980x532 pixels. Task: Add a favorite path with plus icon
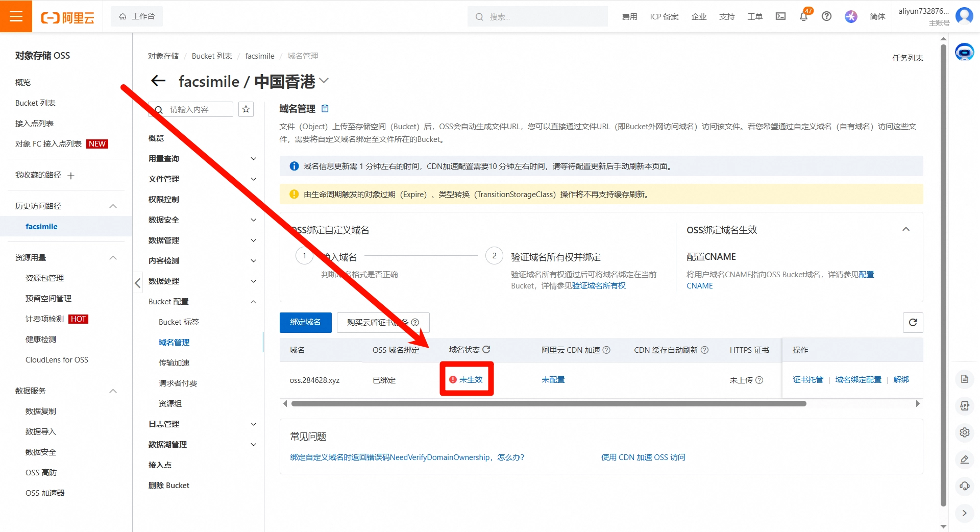pyautogui.click(x=71, y=176)
